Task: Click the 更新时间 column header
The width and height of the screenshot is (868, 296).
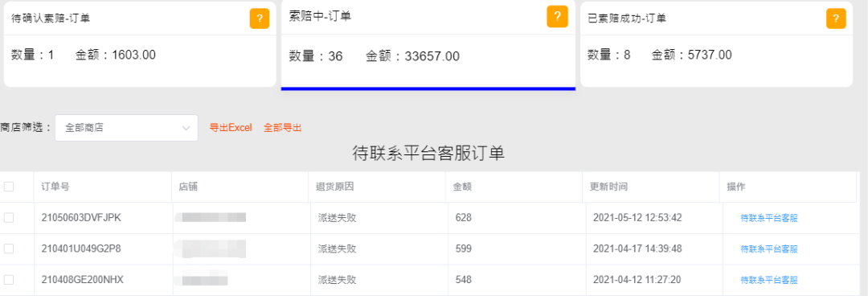Action: (x=609, y=187)
